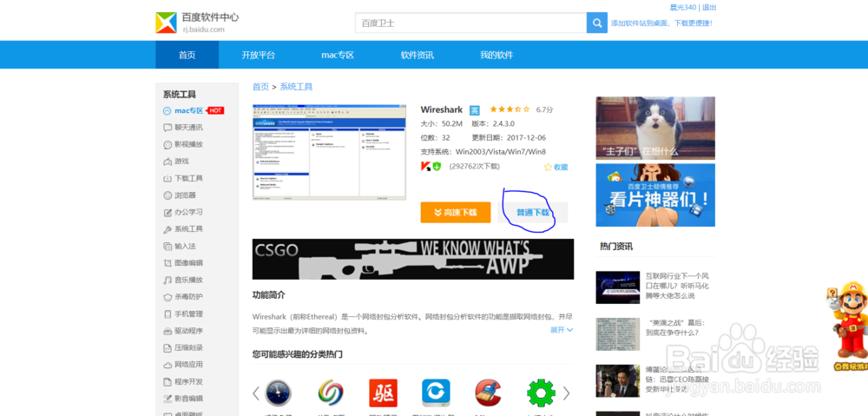
Task: Open the 看片神器们 promotional banner
Action: [655, 195]
